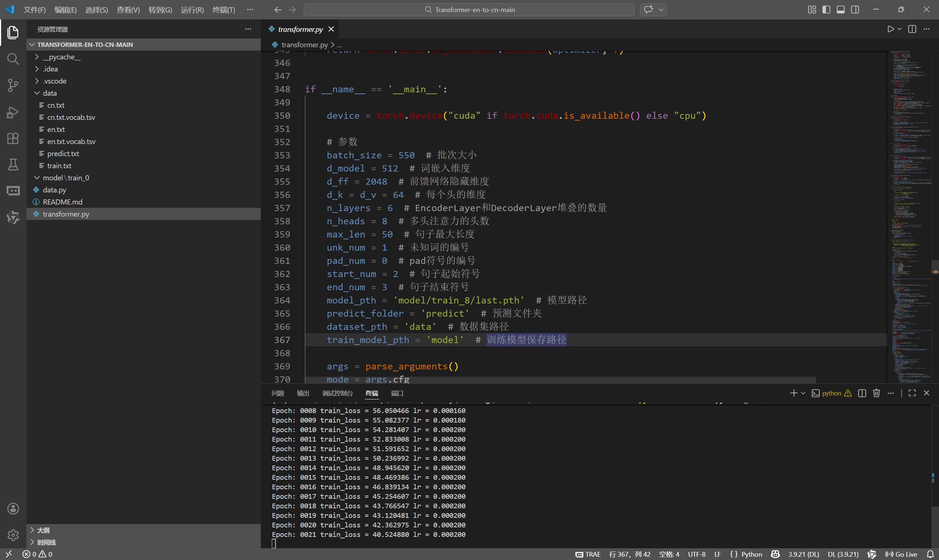This screenshot has height=560, width=939.
Task: Open the Extensions view
Action: (13, 138)
